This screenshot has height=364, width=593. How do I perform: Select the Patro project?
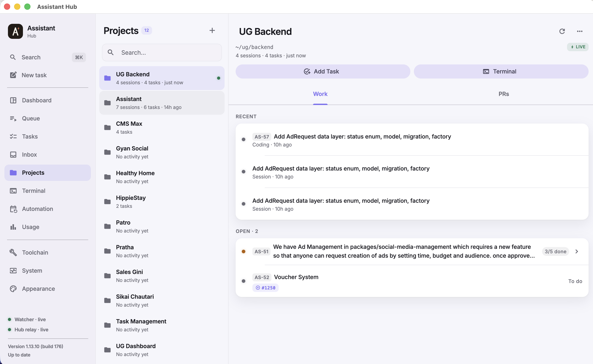(162, 226)
